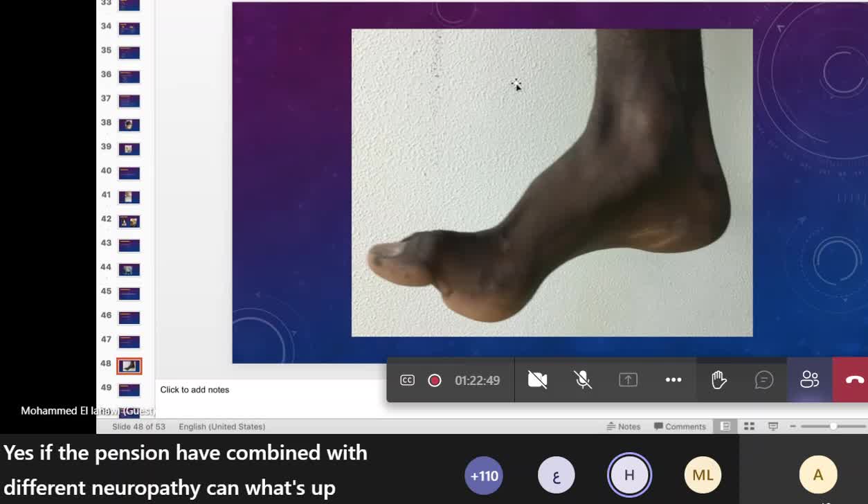Click the red recording indicator icon
Screen dimensions: 868x504
pos(435,380)
